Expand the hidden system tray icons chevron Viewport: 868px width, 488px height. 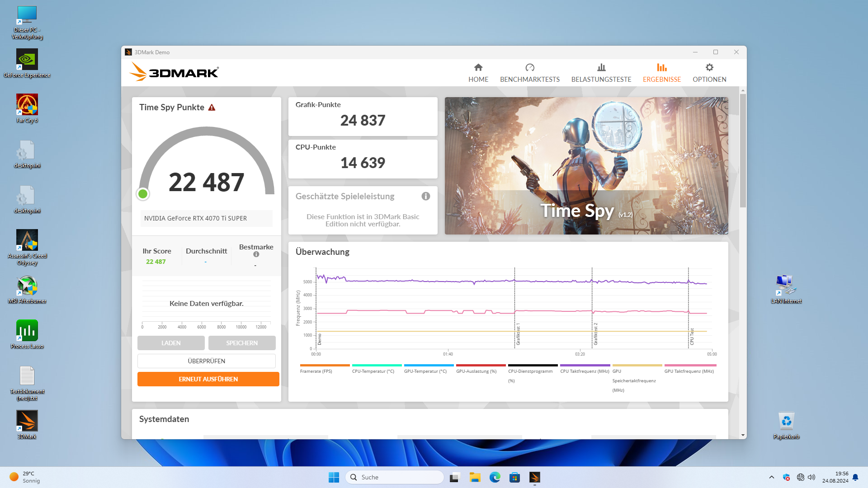771,477
